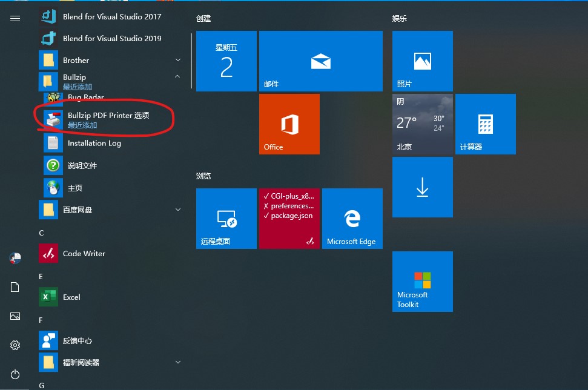Jump to letter G section header
The height and width of the screenshot is (390, 588).
click(42, 385)
